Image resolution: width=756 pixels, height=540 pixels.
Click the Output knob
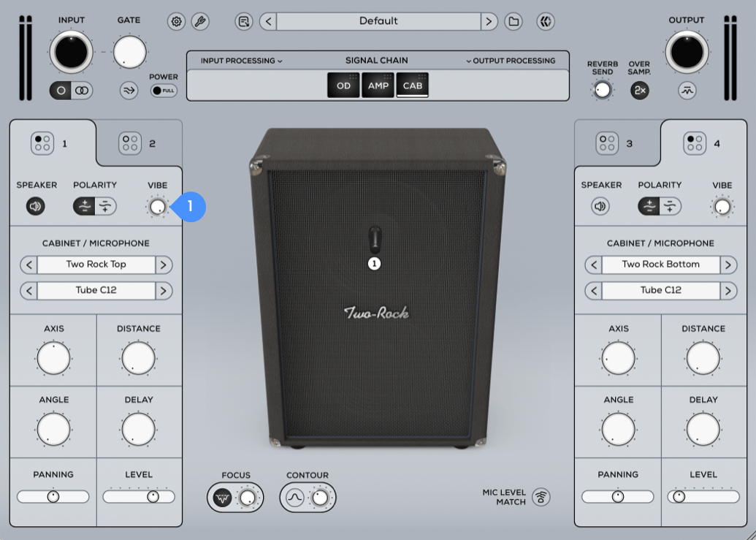(x=687, y=52)
